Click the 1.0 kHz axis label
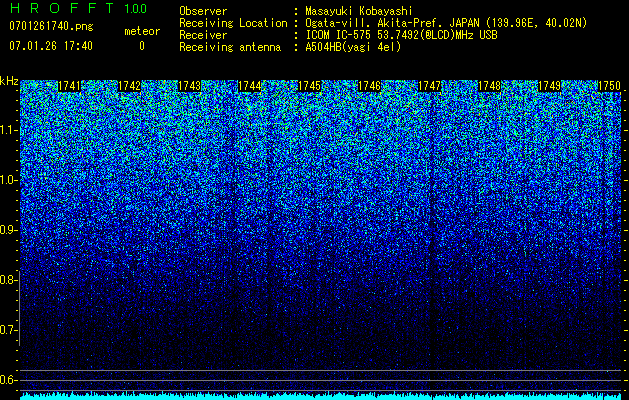Image resolution: width=629 pixels, height=400 pixels. pos(8,180)
